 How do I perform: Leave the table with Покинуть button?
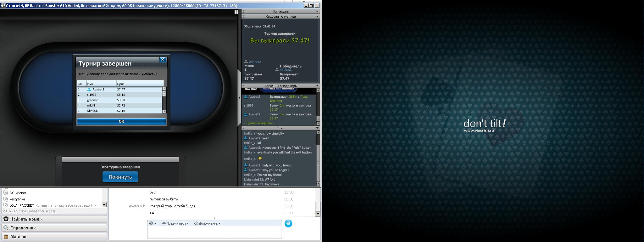(120, 177)
